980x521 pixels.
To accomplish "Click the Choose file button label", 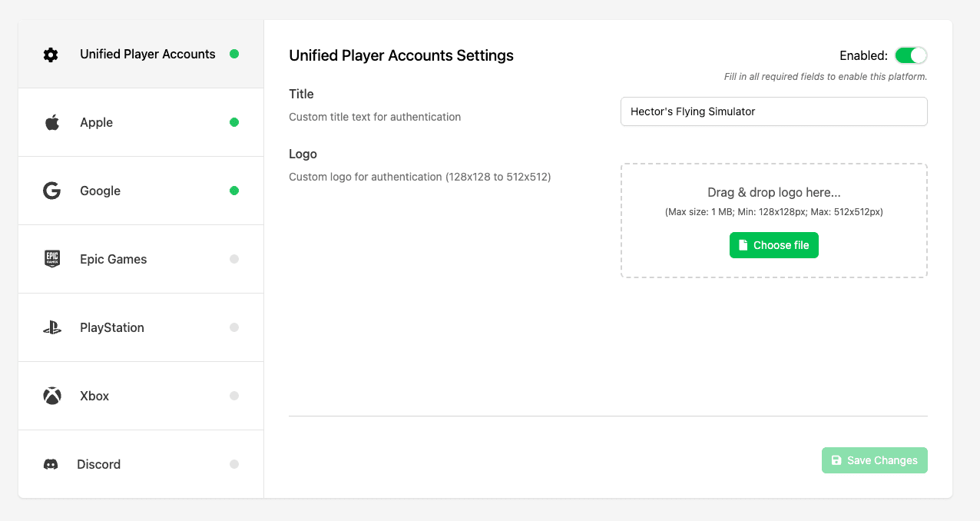I will (781, 245).
